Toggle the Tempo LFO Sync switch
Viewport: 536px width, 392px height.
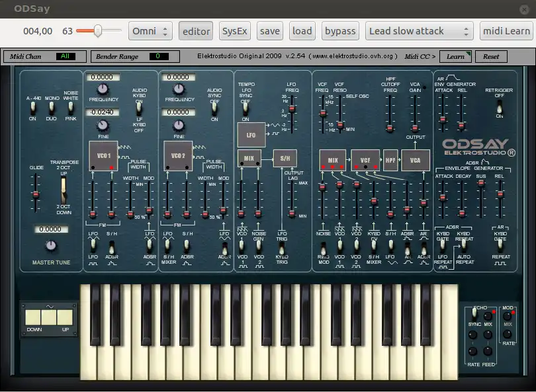point(246,108)
